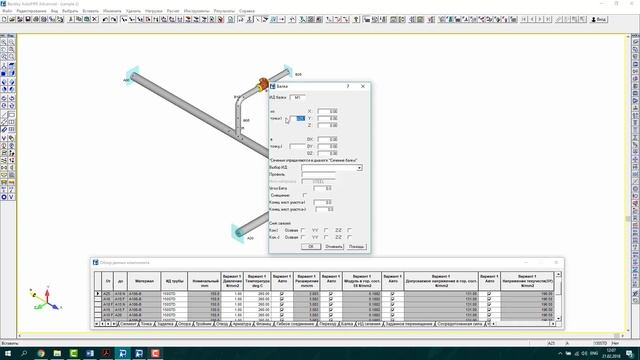The image size is (640, 360).
Task: Switch to the Тройник tab in data table
Action: pos(203,324)
